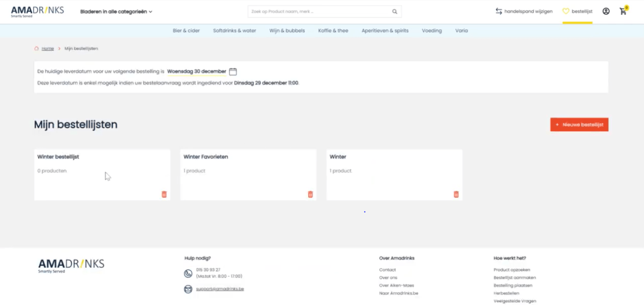Go to Aperitieven & spirits category

[x=385, y=31]
